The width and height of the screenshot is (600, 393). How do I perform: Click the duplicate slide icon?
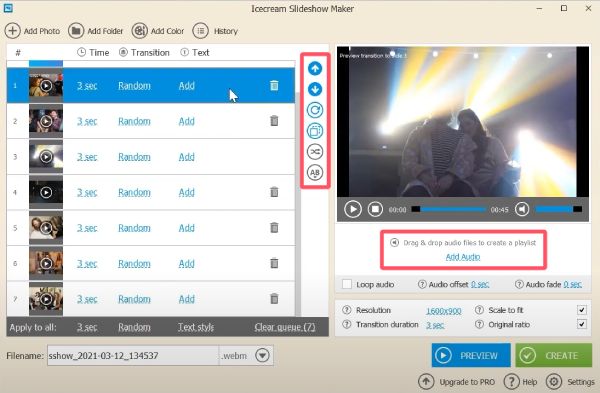click(x=315, y=131)
